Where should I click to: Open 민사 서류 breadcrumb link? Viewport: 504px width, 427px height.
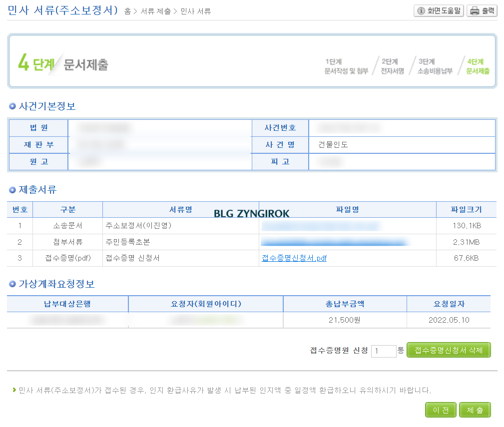pyautogui.click(x=196, y=11)
